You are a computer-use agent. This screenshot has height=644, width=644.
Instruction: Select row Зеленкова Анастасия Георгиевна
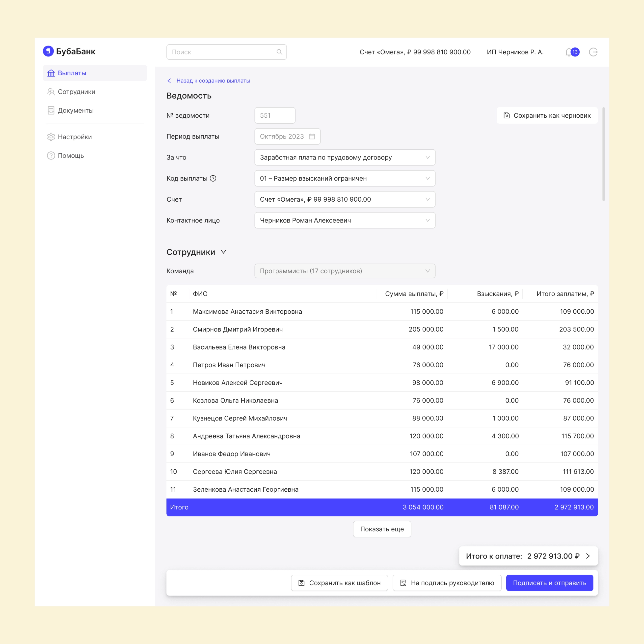pos(382,489)
